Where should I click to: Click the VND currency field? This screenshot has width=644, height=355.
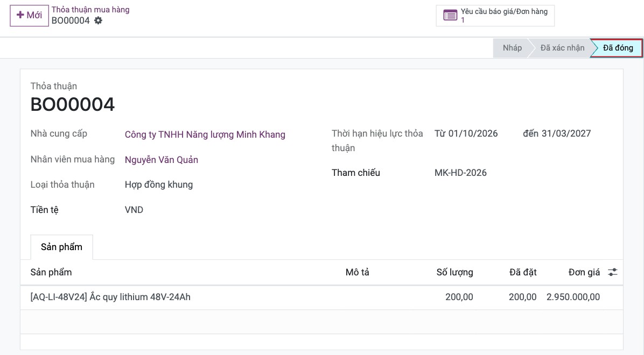pyautogui.click(x=134, y=210)
